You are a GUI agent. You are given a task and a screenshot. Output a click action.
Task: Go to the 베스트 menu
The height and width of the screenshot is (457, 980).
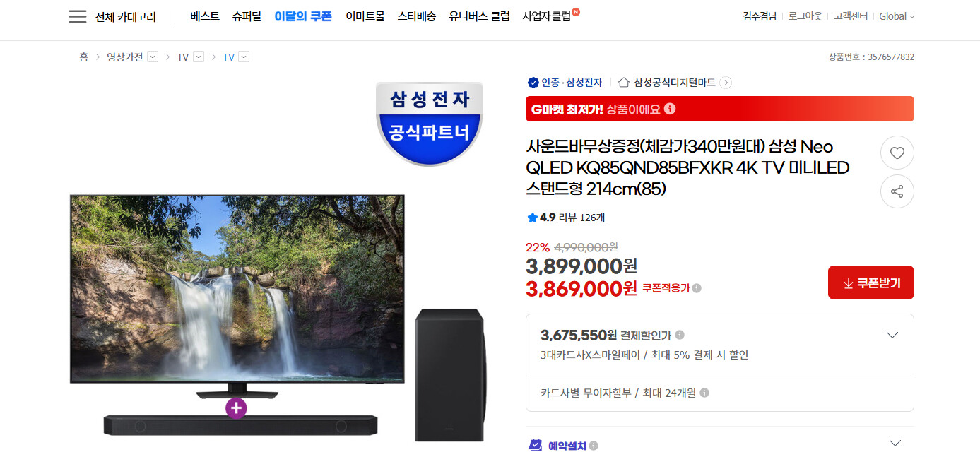tap(205, 16)
